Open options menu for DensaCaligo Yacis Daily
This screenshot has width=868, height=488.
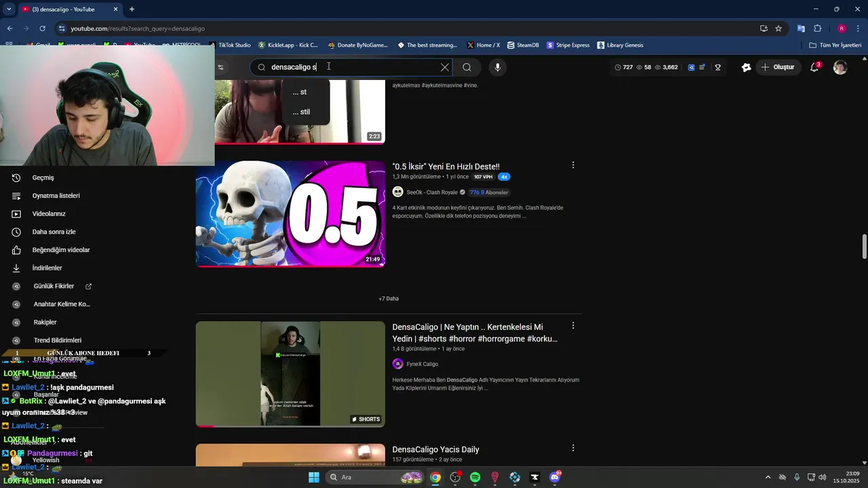573,448
